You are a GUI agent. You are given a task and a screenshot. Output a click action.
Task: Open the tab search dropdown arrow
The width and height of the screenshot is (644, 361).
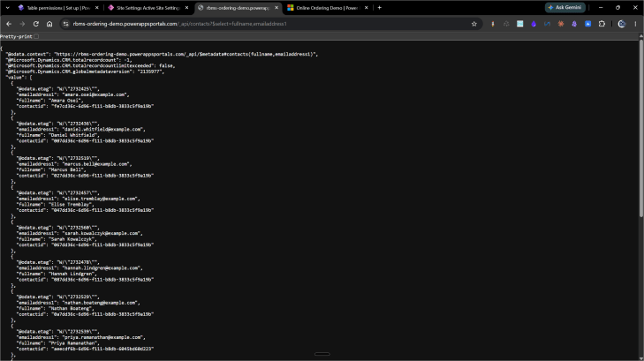7,7
